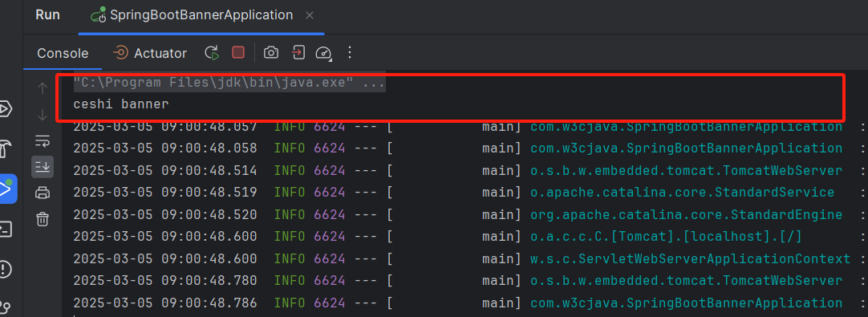Switch to the Console tab

(63, 53)
